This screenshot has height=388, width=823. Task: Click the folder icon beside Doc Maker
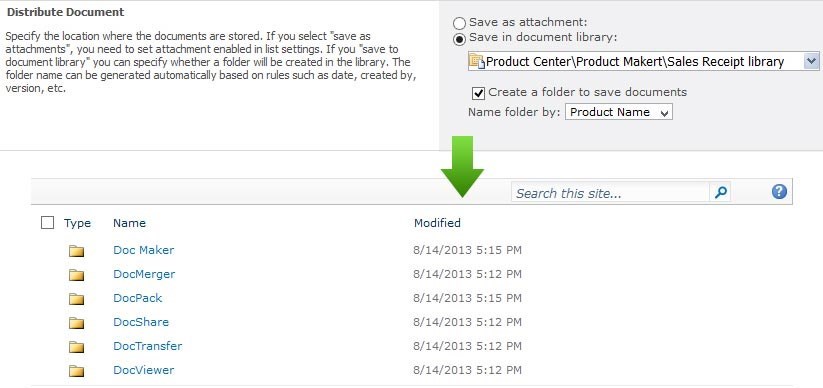[77, 251]
